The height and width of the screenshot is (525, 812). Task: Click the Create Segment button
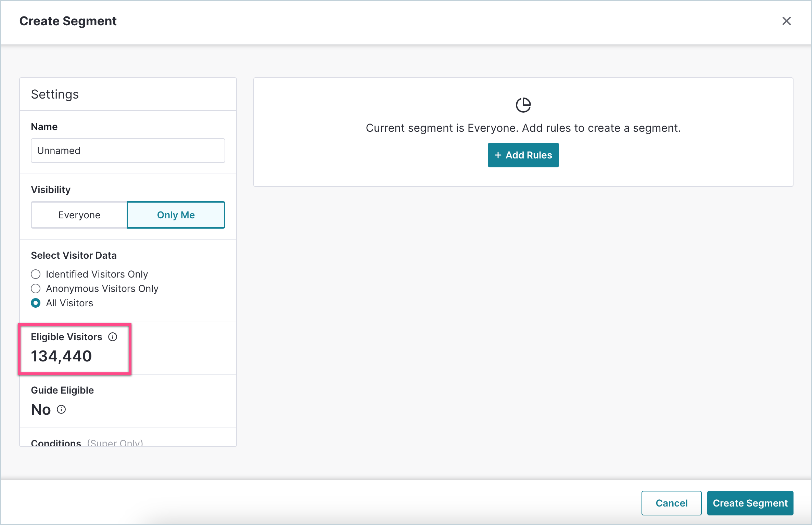point(750,503)
